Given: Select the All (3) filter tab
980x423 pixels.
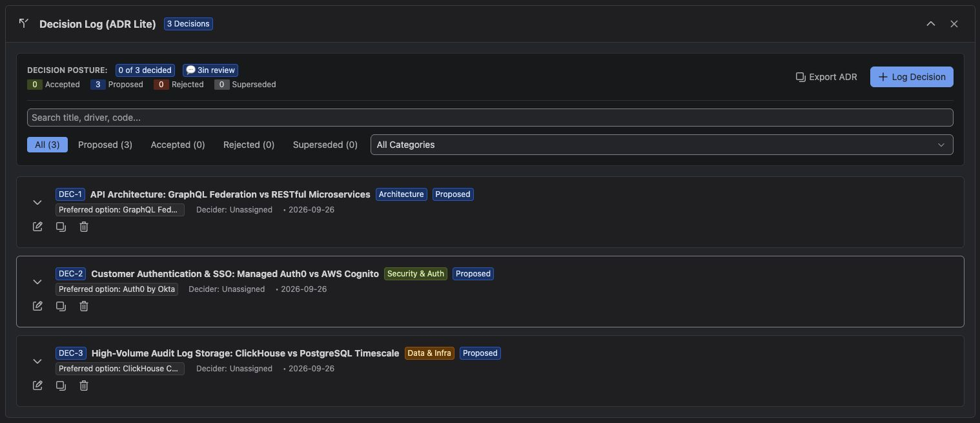Looking at the screenshot, I should (x=47, y=145).
